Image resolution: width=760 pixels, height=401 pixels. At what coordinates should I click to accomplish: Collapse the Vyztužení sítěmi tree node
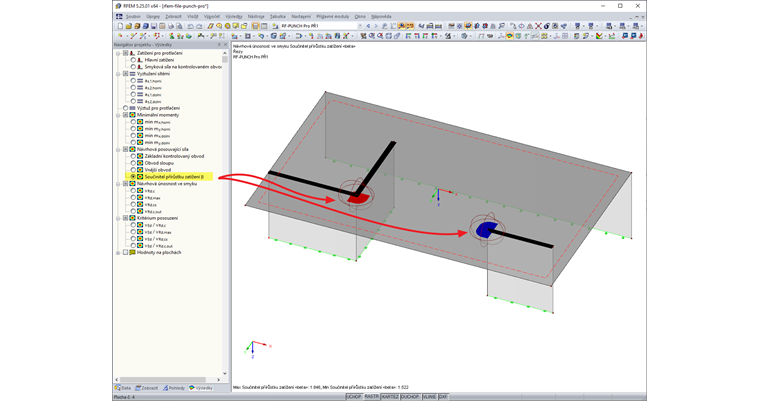click(118, 74)
